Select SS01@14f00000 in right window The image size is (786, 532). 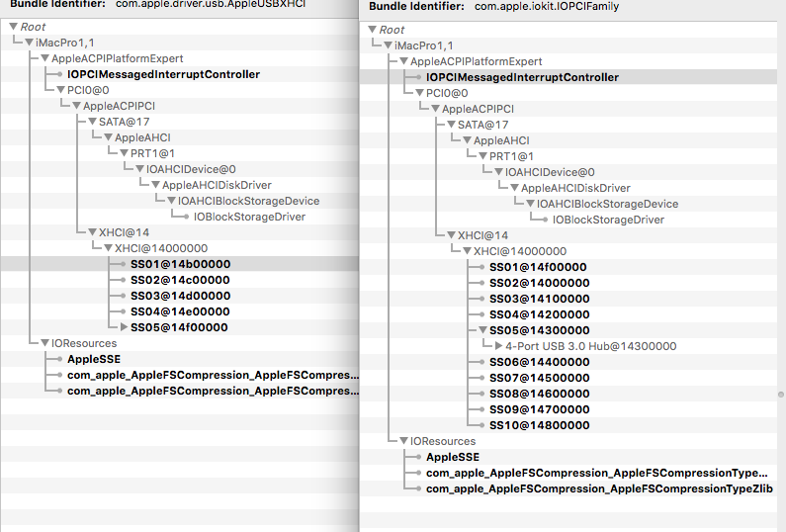pyautogui.click(x=538, y=267)
